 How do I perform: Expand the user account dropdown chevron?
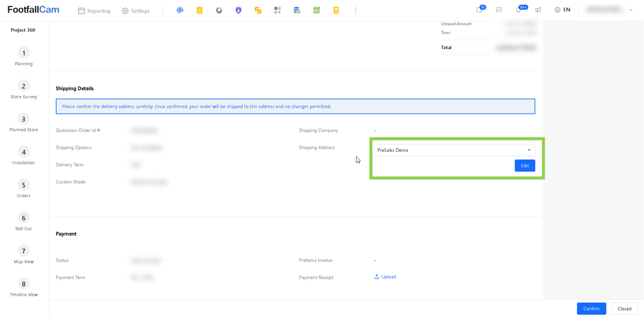(x=631, y=10)
